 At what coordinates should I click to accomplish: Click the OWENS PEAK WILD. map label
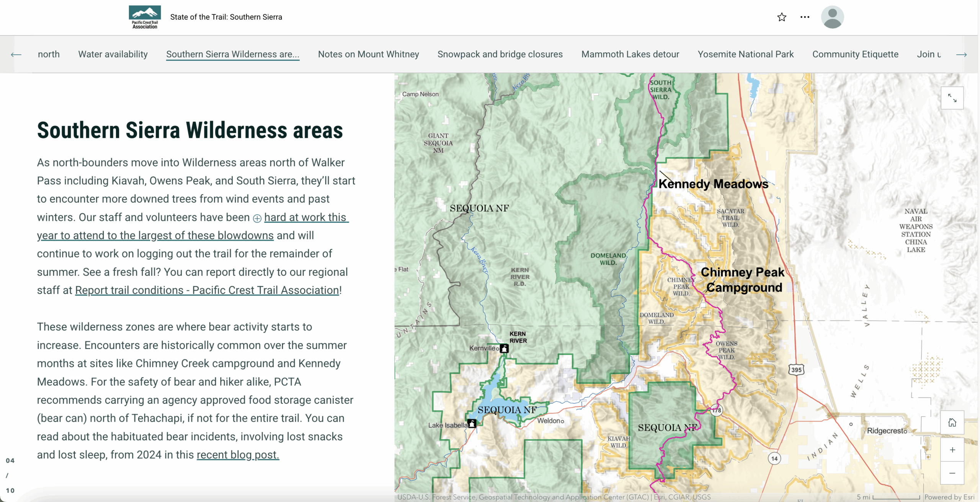pos(726,350)
